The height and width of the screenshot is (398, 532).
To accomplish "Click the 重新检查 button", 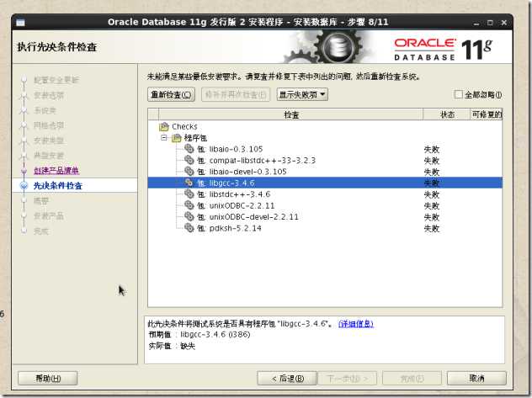I will coord(172,94).
